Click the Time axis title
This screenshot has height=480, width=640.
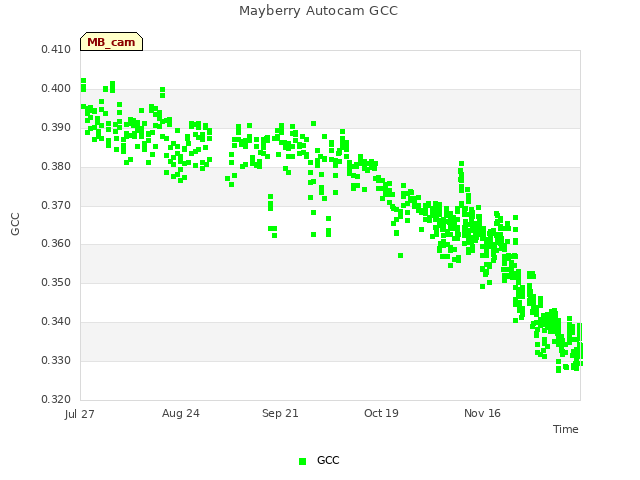point(566,429)
